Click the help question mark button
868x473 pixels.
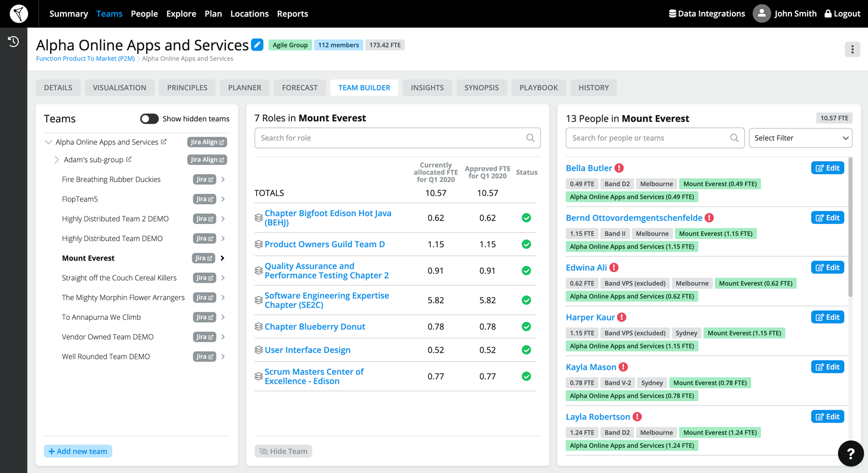point(850,453)
